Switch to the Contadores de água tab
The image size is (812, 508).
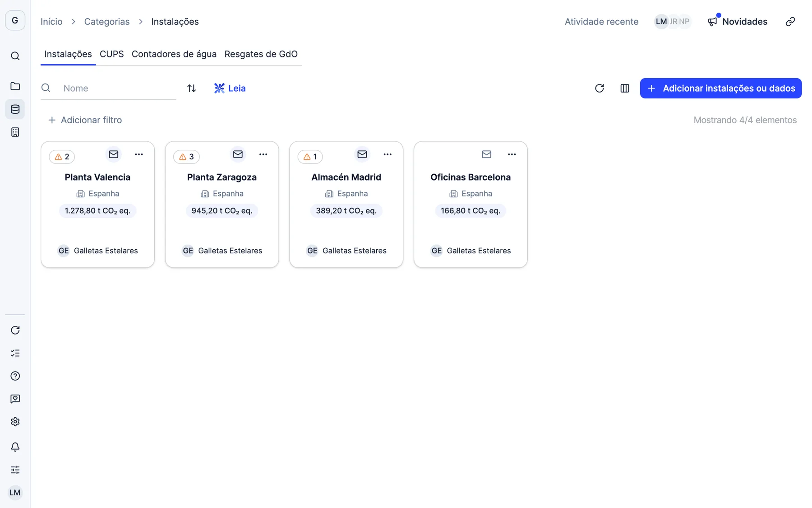(174, 54)
